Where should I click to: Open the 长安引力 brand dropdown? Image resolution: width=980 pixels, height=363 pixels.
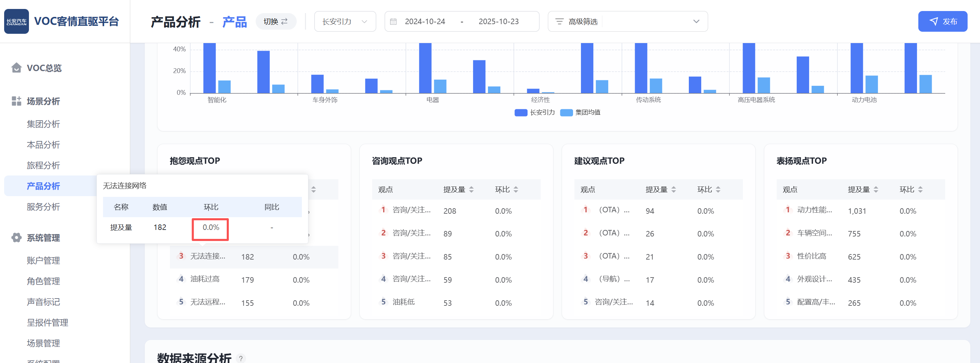pos(345,22)
